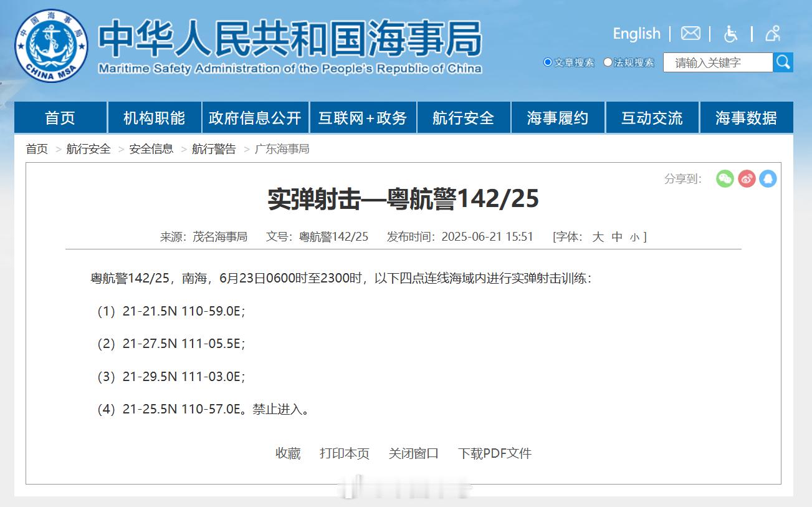
Task: Click the China MSA anchor logo
Action: point(51,46)
